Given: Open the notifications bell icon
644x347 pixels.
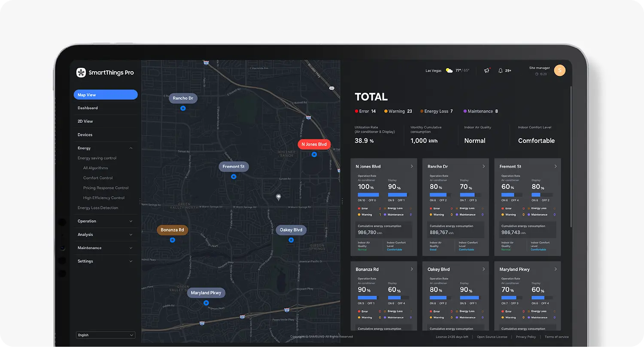Looking at the screenshot, I should coord(500,70).
